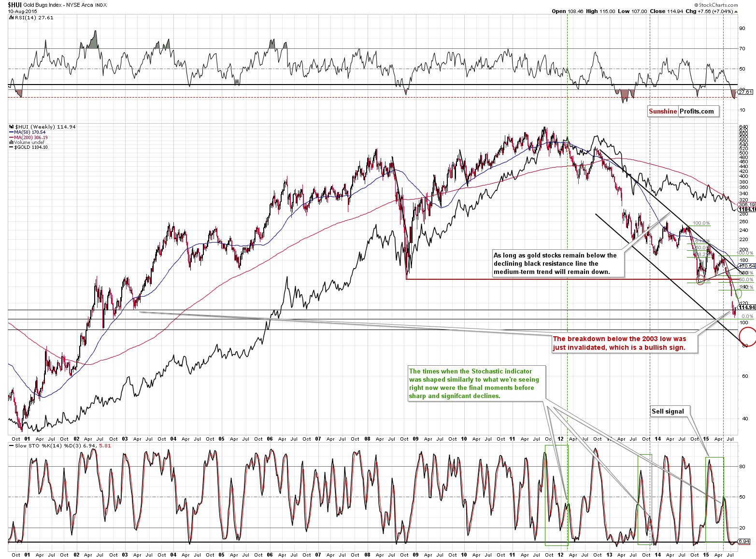
Task: Click the High 115.00 value
Action: pyautogui.click(x=600, y=11)
